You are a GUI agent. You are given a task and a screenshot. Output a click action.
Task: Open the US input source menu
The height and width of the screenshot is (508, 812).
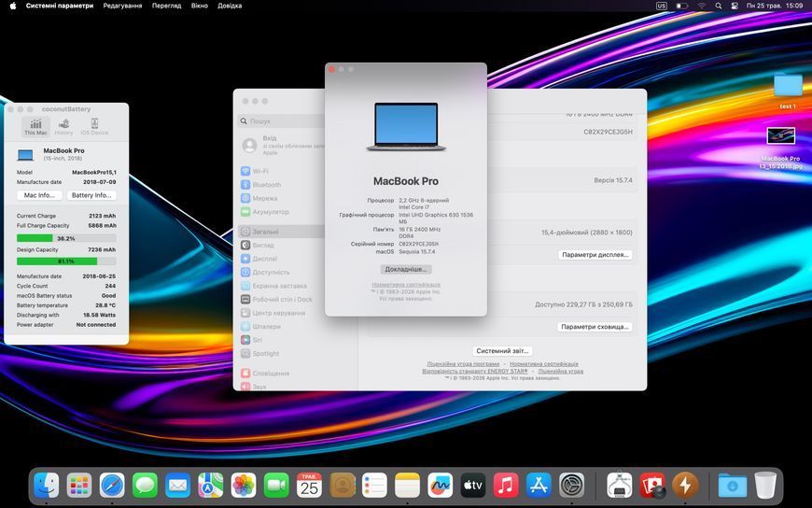pos(662,6)
